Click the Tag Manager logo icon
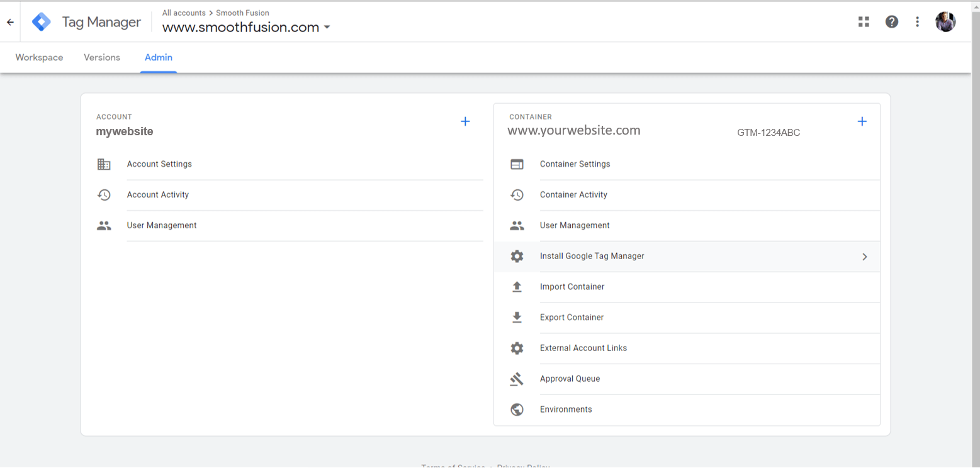The height and width of the screenshot is (468, 980). coord(42,22)
